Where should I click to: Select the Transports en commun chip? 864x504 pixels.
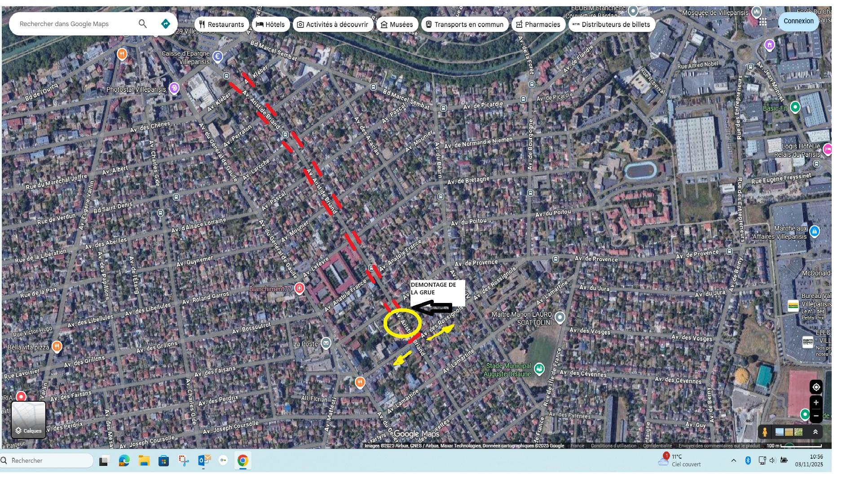(464, 24)
